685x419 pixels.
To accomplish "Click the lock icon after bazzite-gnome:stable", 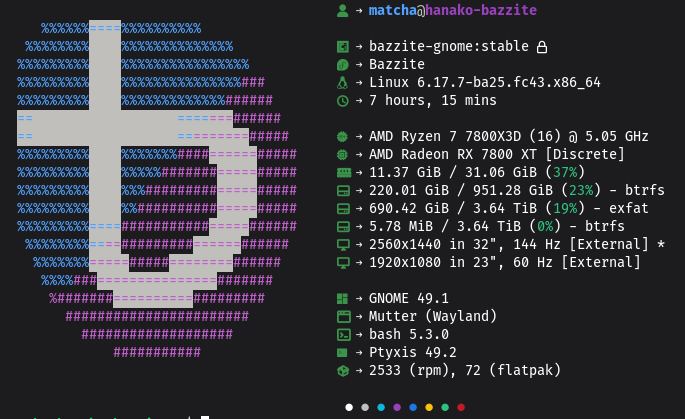I will 542,47.
